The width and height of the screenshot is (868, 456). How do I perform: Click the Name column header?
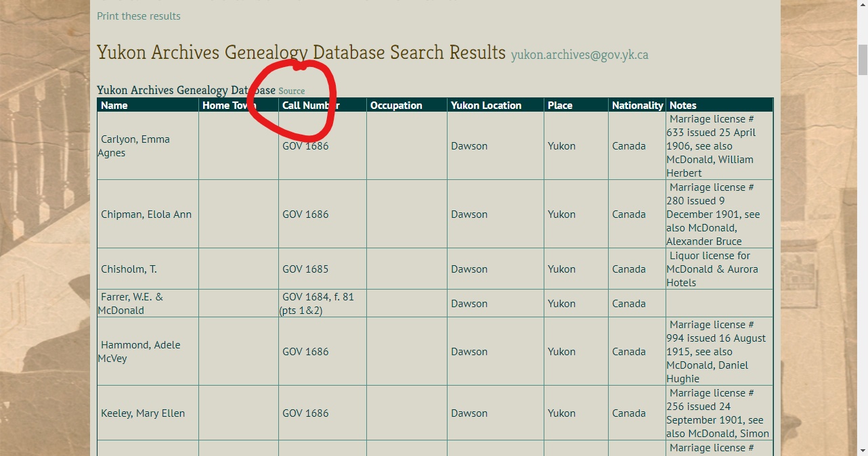[114, 106]
